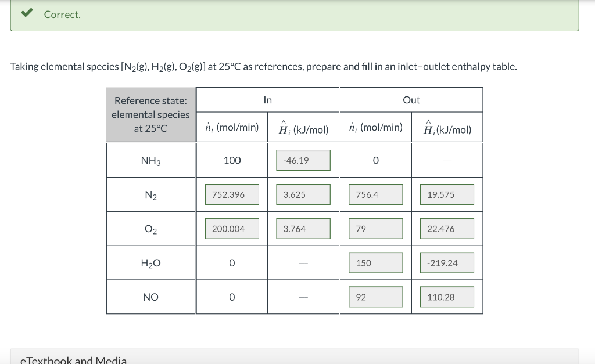Image resolution: width=595 pixels, height=364 pixels.
Task: Click the N2 outlet flow field showing 756.4
Action: [x=375, y=194]
